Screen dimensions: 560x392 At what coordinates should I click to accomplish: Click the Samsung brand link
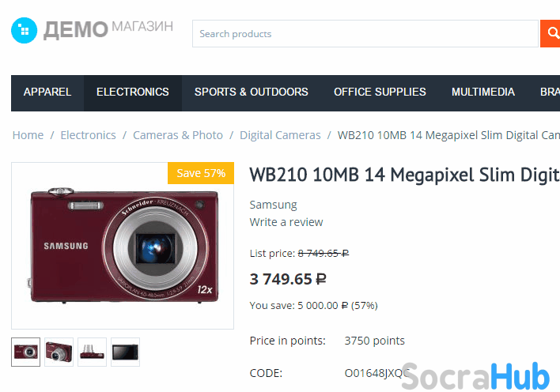coord(273,205)
